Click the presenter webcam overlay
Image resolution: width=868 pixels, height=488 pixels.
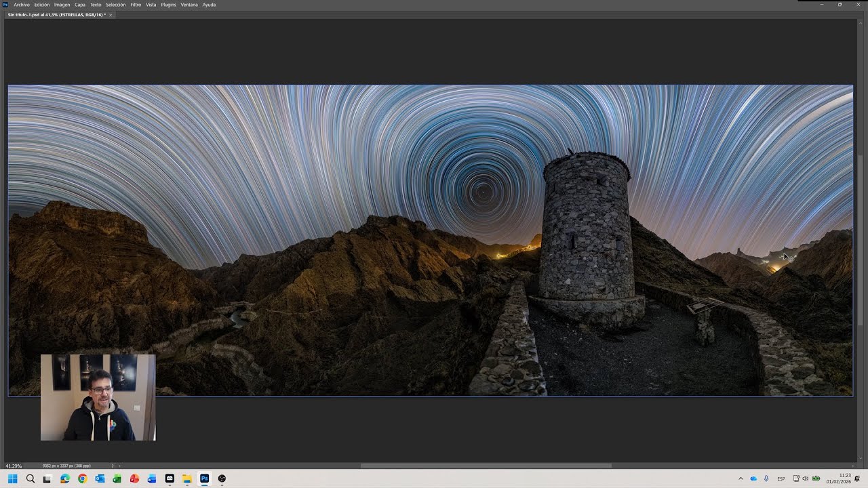click(98, 397)
